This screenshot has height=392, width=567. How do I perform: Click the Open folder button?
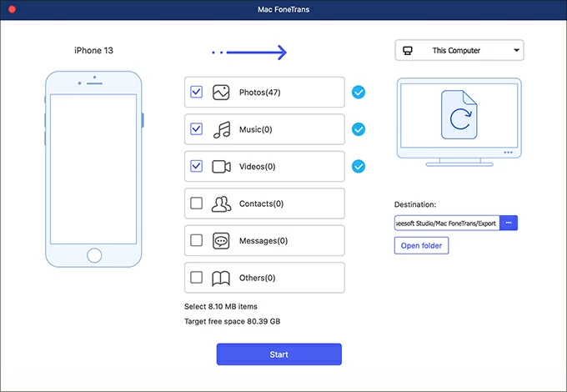421,245
